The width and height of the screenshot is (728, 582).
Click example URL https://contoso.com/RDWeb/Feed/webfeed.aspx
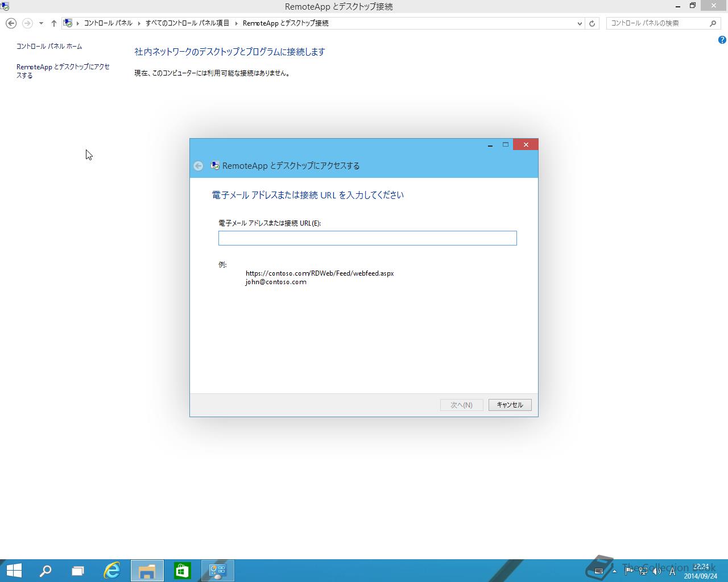320,273
